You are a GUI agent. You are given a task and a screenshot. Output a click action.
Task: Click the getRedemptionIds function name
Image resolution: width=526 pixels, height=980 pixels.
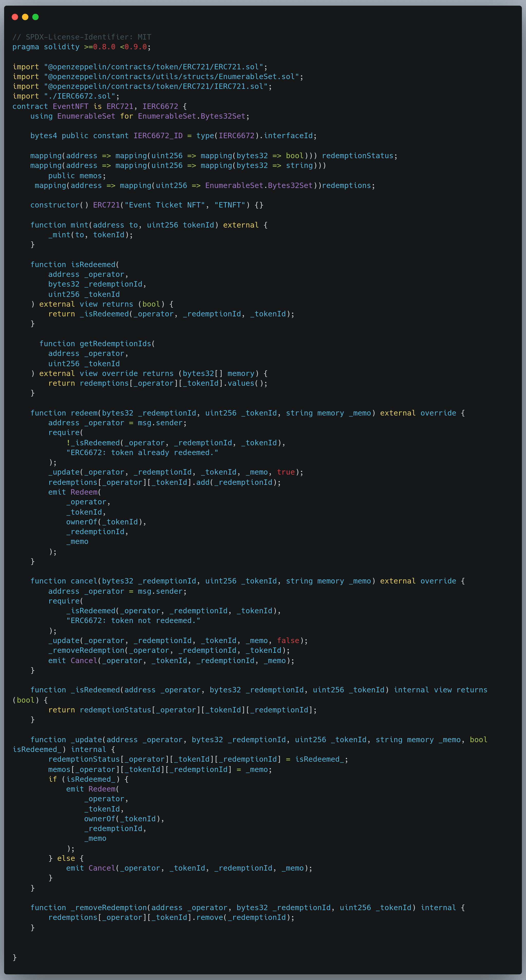click(x=115, y=344)
